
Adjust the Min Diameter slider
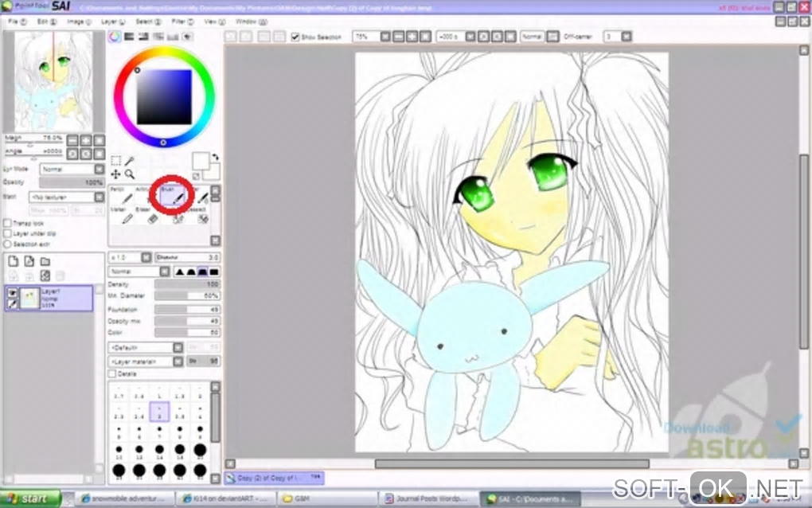pyautogui.click(x=187, y=295)
